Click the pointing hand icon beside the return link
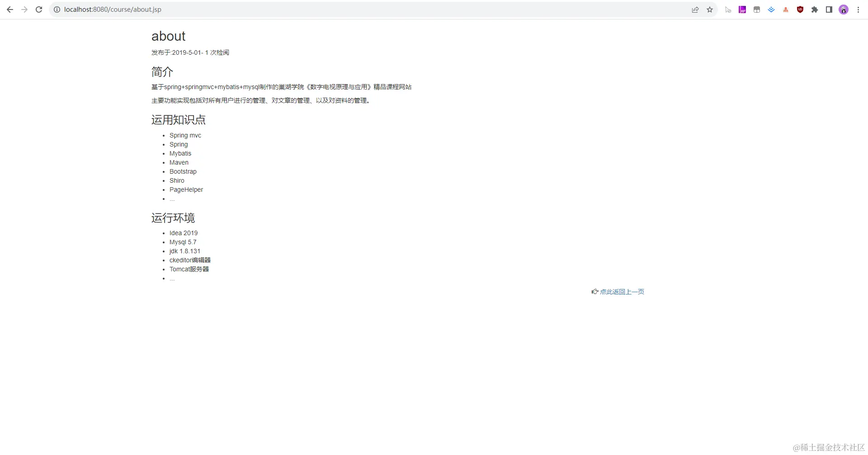This screenshot has height=455, width=868. (595, 291)
